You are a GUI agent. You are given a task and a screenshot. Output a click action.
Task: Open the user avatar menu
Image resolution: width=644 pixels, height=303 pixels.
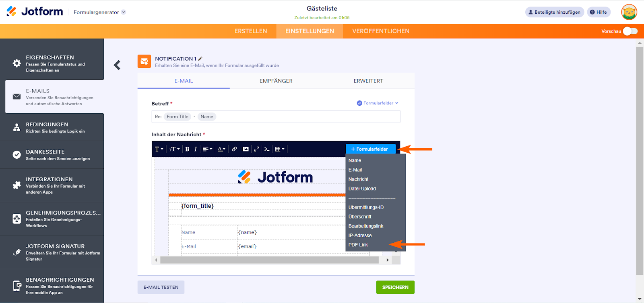pyautogui.click(x=629, y=12)
